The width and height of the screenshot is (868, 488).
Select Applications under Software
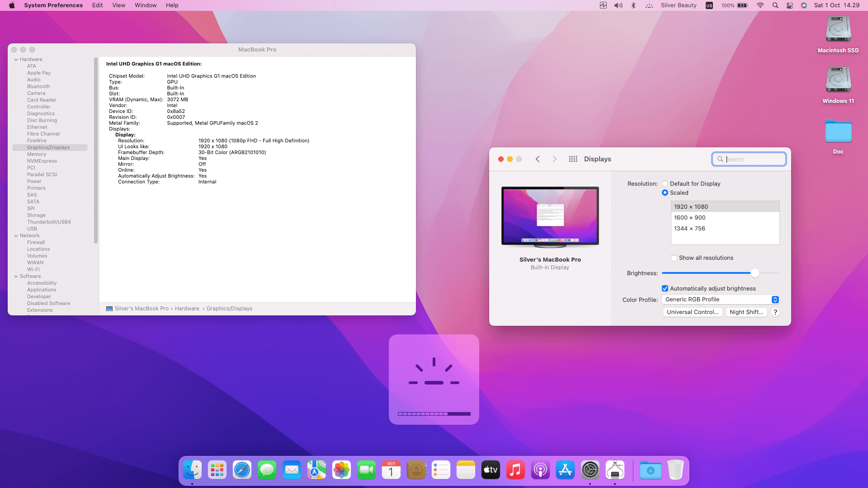[42, 290]
